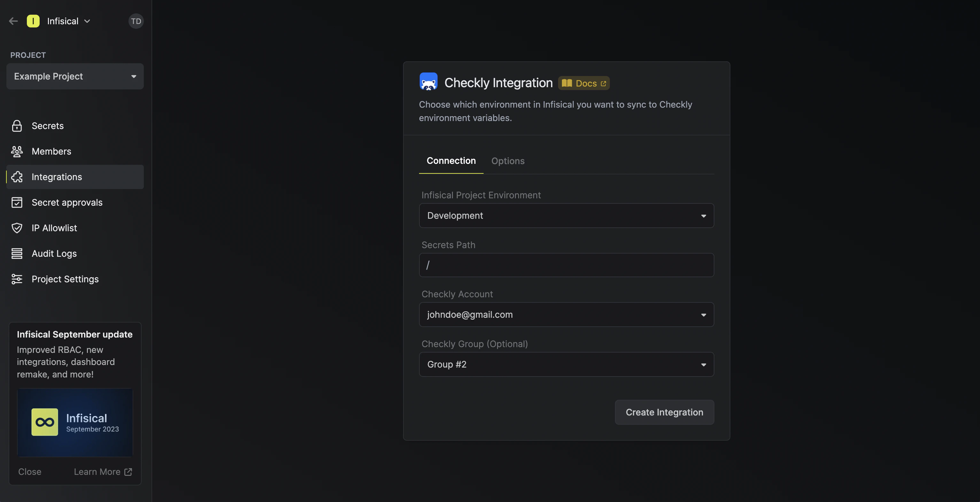Close the September update card
The image size is (980, 502).
click(x=30, y=472)
